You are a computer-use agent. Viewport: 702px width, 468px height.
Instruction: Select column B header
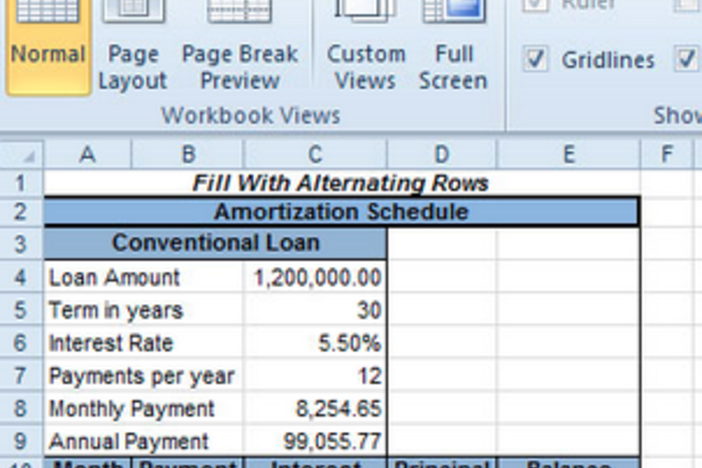coord(188,155)
